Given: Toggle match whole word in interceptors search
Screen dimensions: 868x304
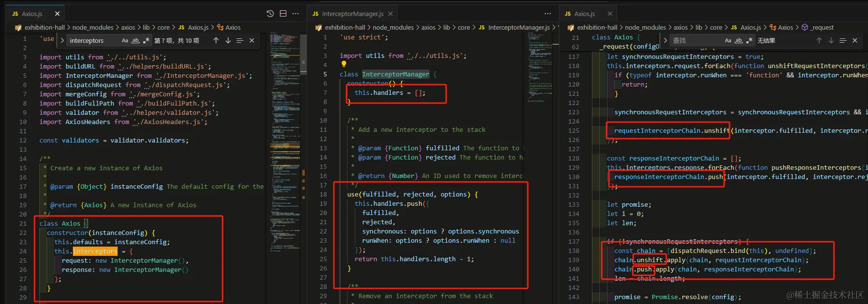Looking at the screenshot, I should 136,40.
